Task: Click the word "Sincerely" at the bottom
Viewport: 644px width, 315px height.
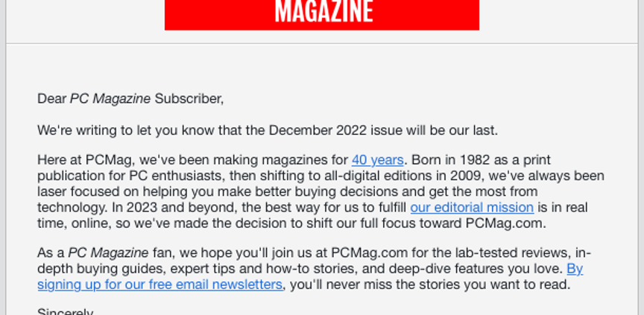Action: point(66,311)
